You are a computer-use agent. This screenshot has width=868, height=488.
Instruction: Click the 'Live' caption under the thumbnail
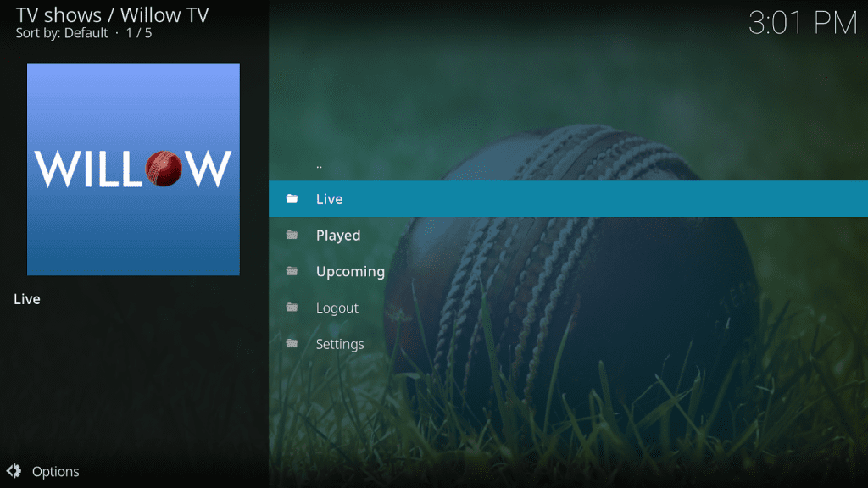pos(27,299)
